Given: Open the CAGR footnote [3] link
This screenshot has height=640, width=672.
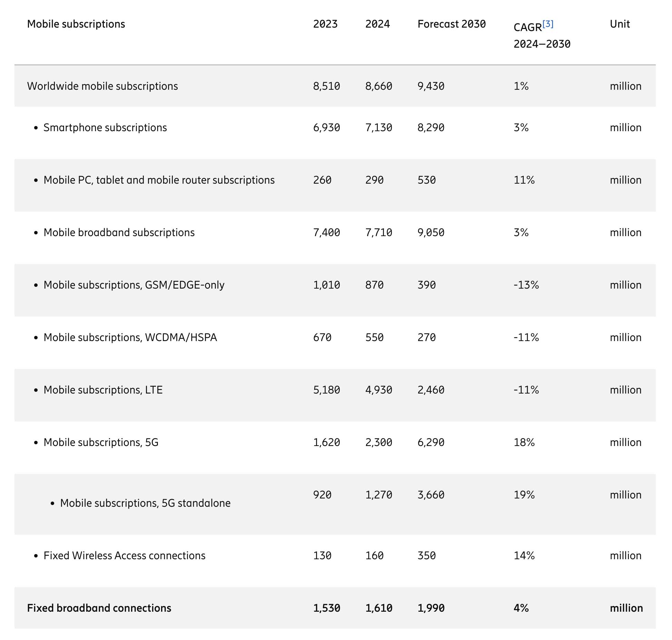Looking at the screenshot, I should point(548,24).
